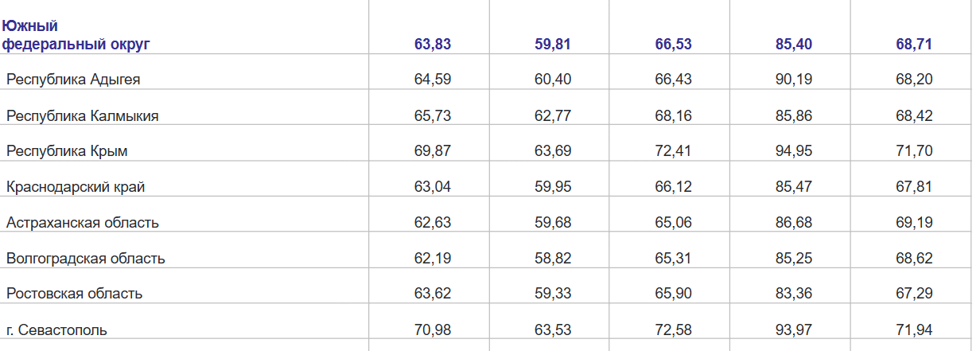The width and height of the screenshot is (980, 351).
Task: Select the cell showing 70,98
Action: [x=433, y=330]
